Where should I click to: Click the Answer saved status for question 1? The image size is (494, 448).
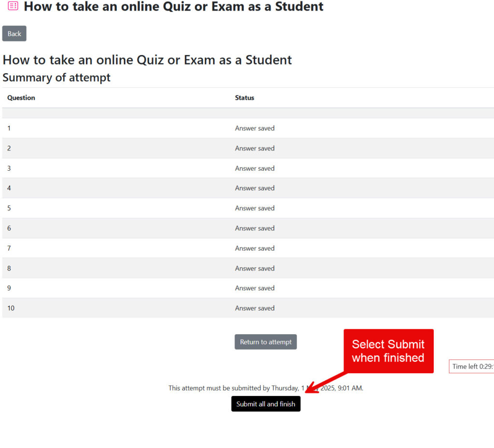(x=255, y=128)
